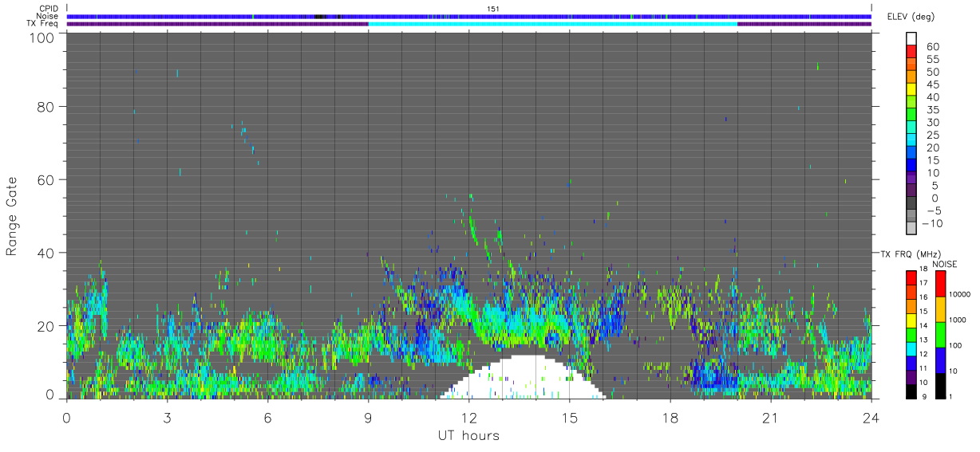Click the 100 tick on Range Gate axis

pos(42,37)
